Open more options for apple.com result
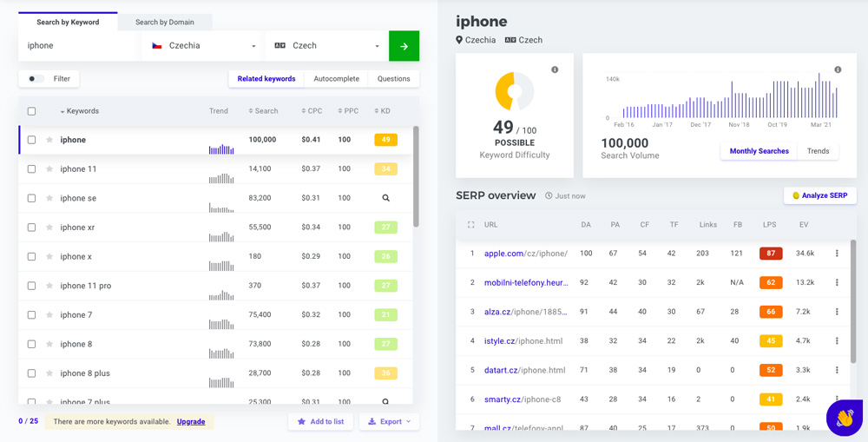The width and height of the screenshot is (868, 442). coord(837,253)
